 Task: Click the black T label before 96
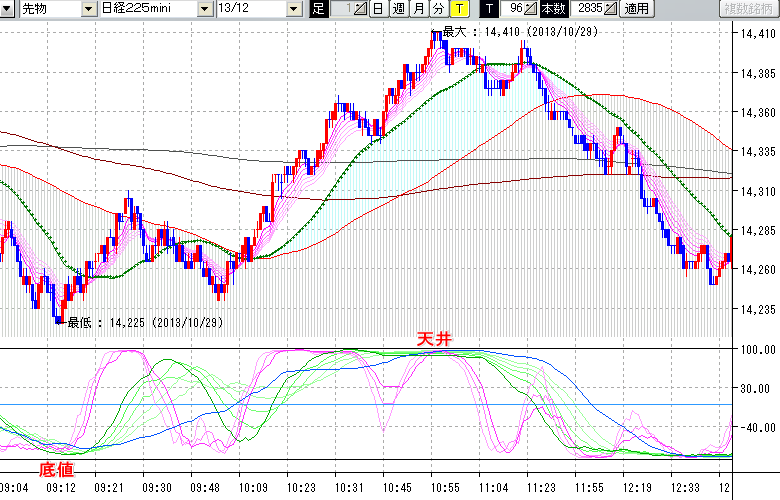pyautogui.click(x=488, y=9)
